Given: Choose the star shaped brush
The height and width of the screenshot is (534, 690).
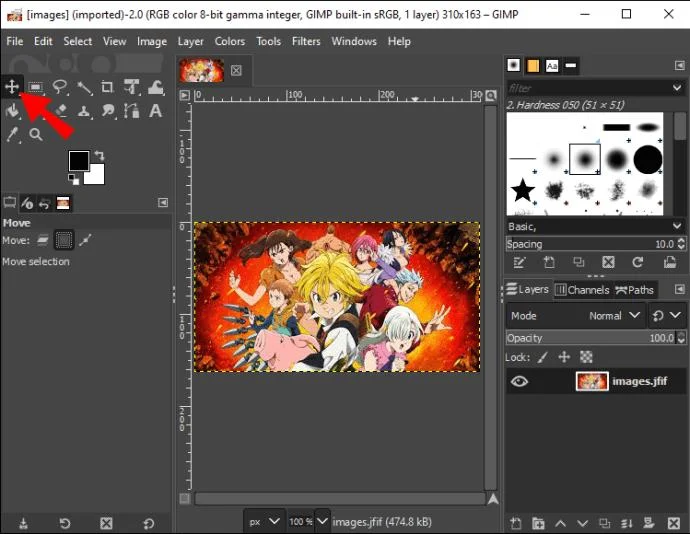Looking at the screenshot, I should [523, 190].
